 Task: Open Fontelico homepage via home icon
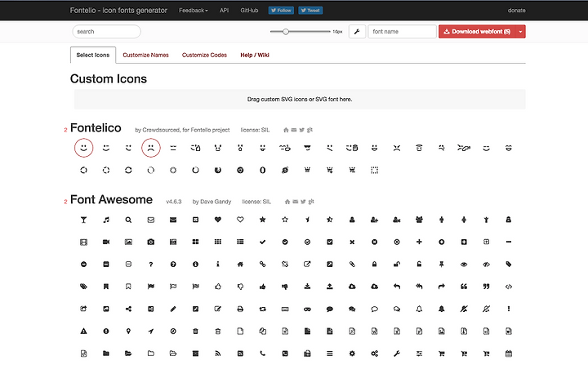click(x=286, y=130)
